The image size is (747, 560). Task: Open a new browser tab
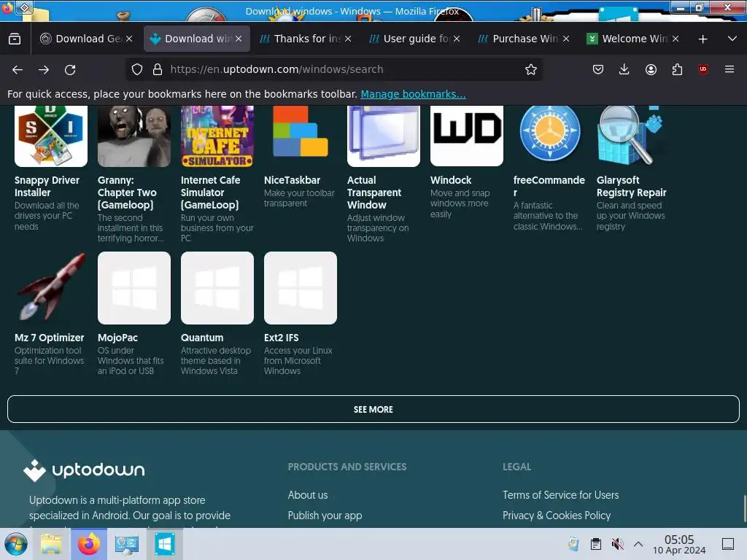(x=703, y=39)
